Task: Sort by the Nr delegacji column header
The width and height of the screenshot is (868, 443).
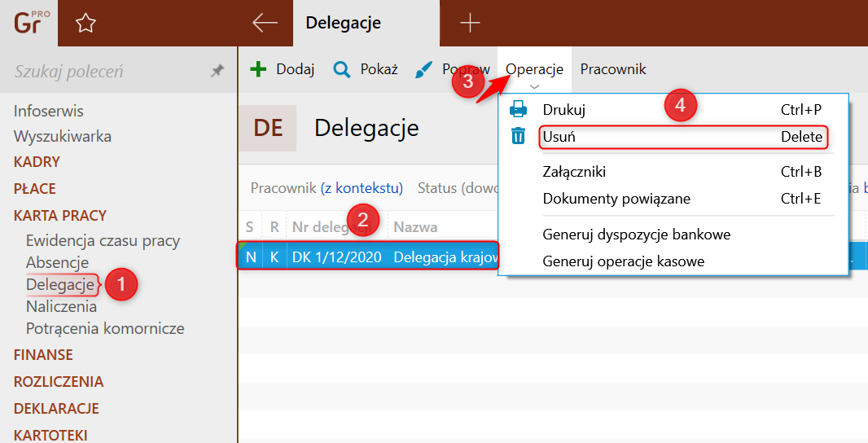Action: click(x=336, y=227)
